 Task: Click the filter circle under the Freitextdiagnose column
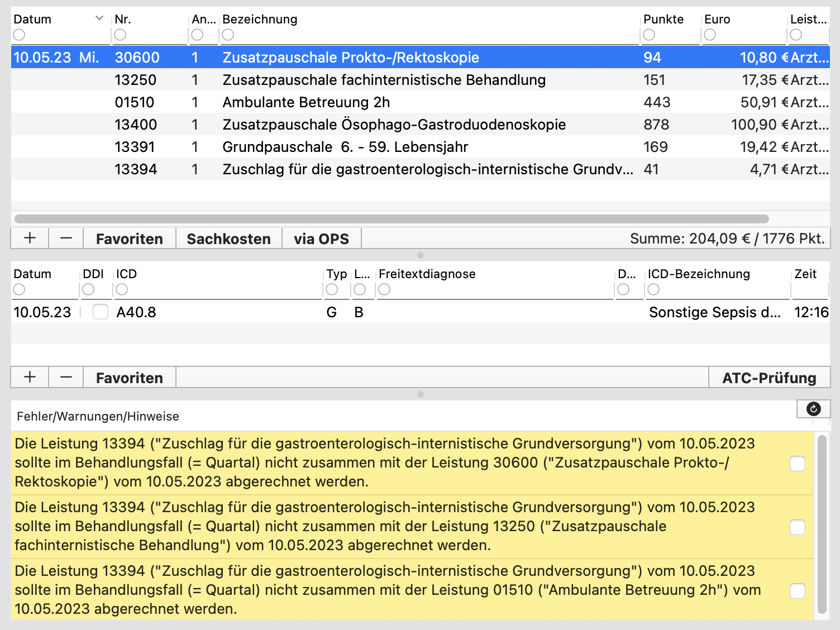384,289
